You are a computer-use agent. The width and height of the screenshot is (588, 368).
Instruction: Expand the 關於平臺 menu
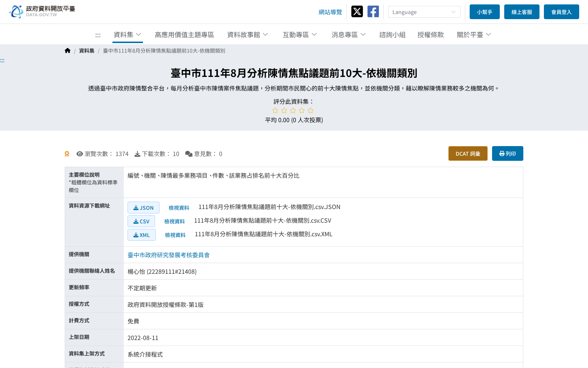[x=474, y=35]
